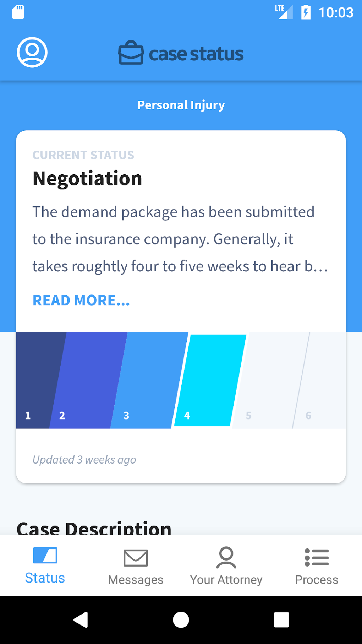Image resolution: width=362 pixels, height=644 pixels.
Task: Select stage 3 progress segment
Action: pos(149,380)
